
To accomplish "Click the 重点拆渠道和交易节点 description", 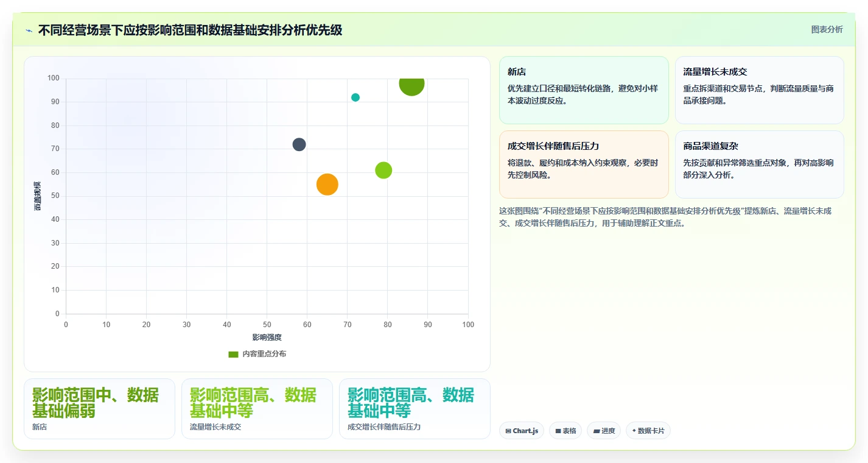I will coord(758,94).
